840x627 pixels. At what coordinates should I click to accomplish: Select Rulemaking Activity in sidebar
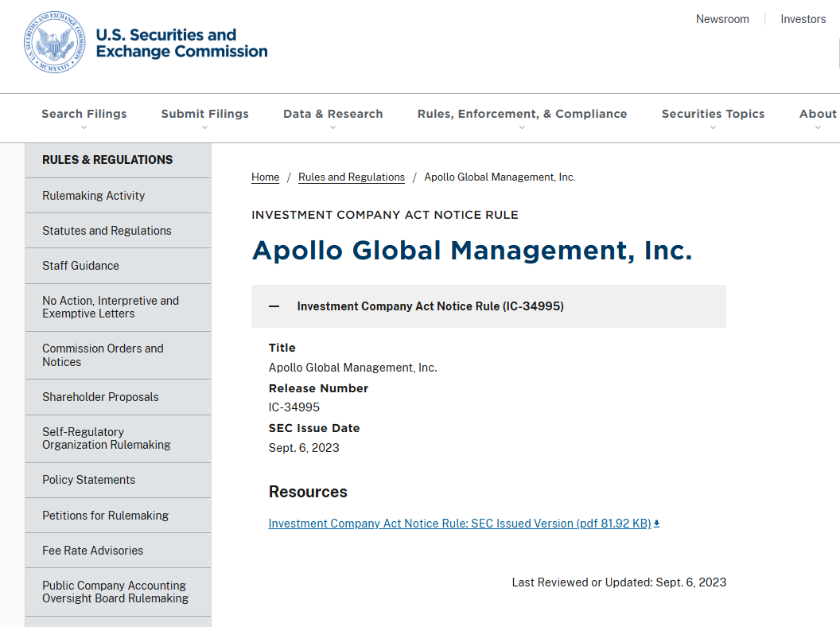click(93, 196)
